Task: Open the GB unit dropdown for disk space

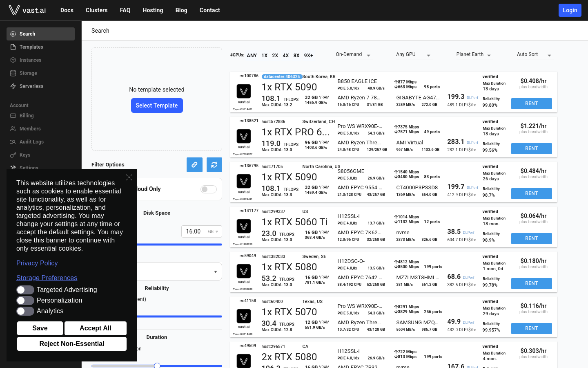Action: point(213,231)
